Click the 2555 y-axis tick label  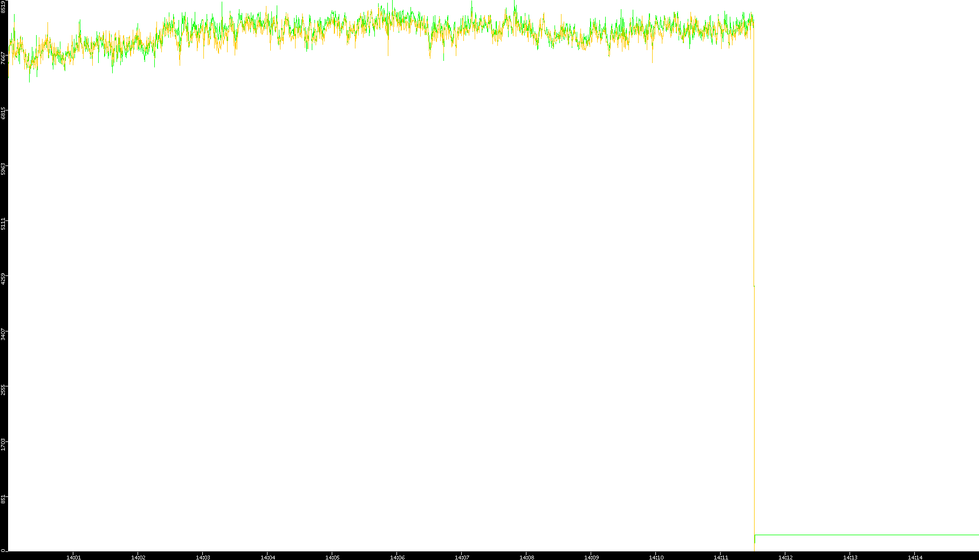tap(3, 389)
